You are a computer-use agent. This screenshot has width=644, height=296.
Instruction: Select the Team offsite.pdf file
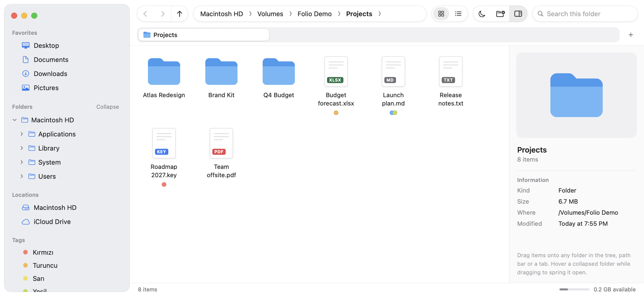point(221,153)
